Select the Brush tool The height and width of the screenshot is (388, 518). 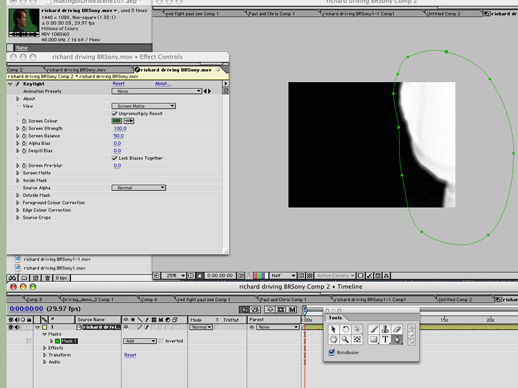pyautogui.click(x=374, y=329)
